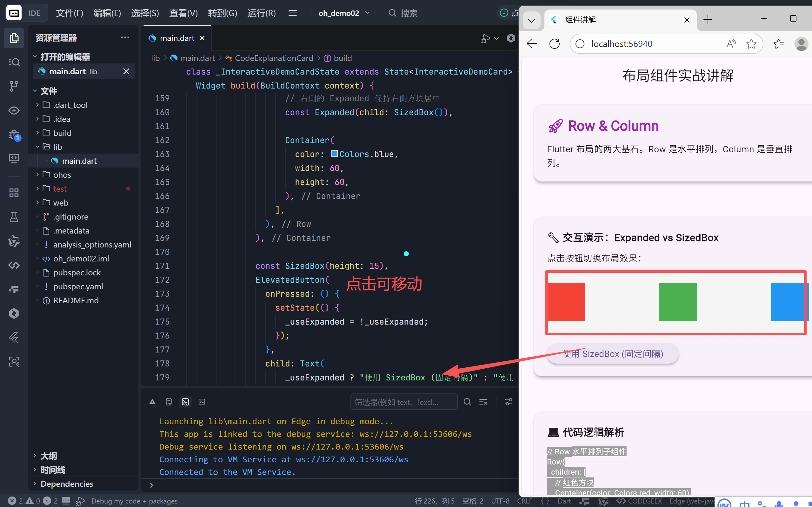Expand the ohos folder
Viewport: 812px width, 507px height.
click(62, 175)
